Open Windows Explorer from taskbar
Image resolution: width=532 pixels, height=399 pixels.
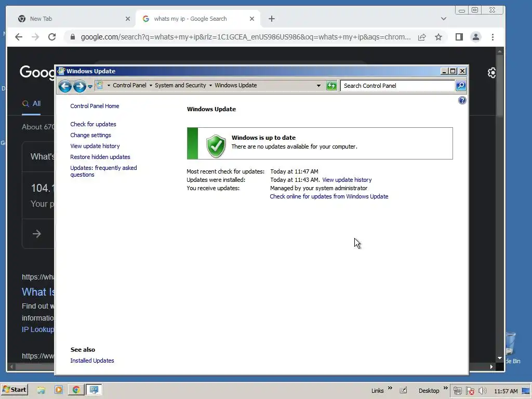tap(41, 390)
